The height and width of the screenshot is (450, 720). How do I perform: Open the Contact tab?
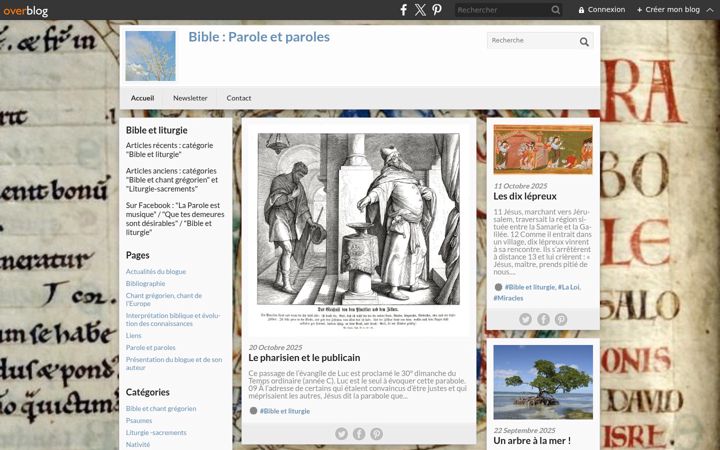[239, 98]
